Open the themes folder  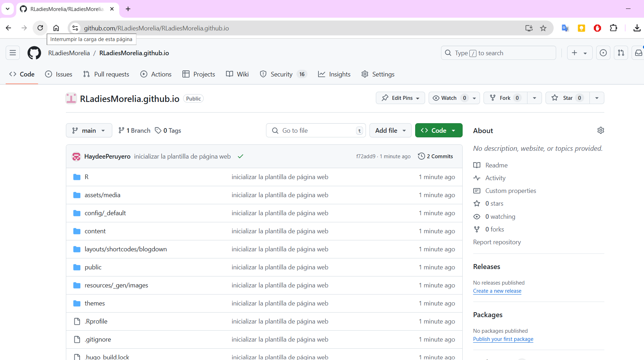click(x=95, y=303)
